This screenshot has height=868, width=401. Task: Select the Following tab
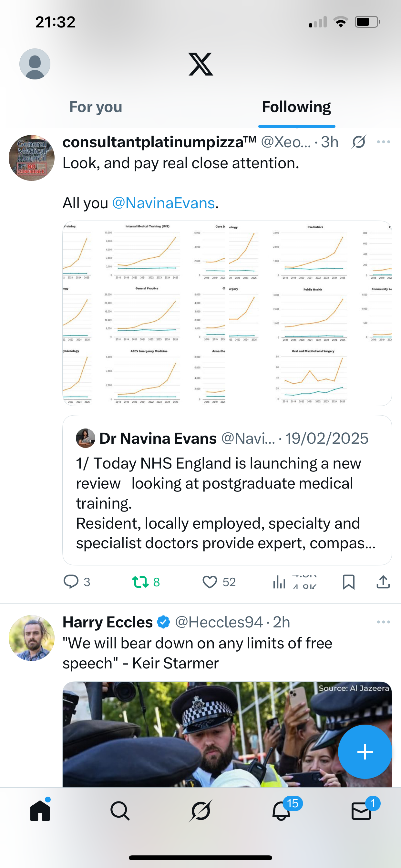click(296, 107)
